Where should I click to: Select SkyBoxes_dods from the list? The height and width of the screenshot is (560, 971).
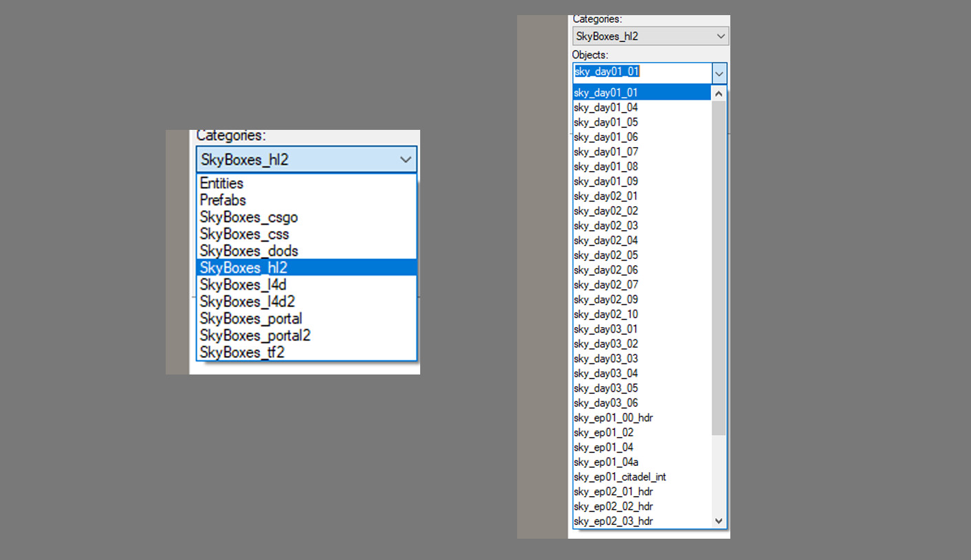248,251
